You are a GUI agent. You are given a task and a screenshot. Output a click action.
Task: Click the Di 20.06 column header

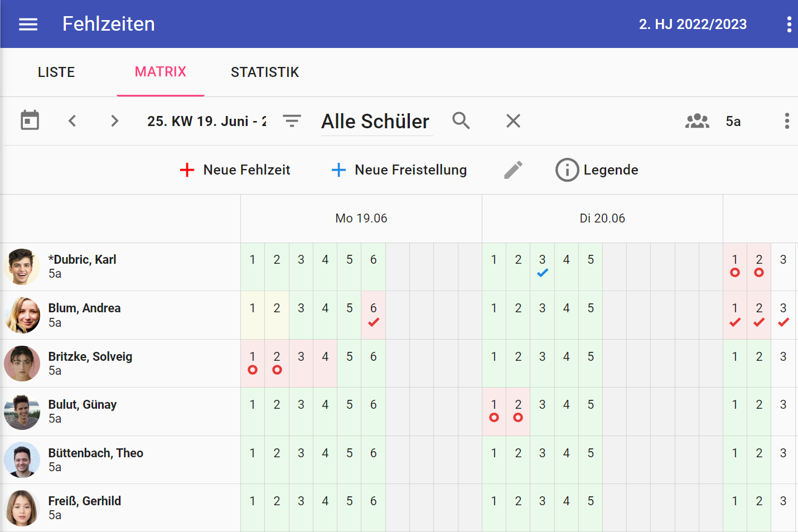point(602,218)
